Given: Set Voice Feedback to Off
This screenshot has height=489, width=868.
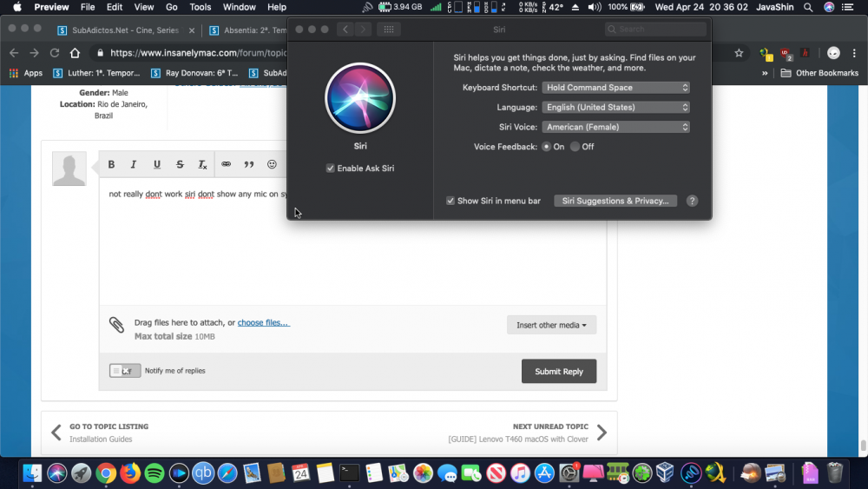Looking at the screenshot, I should pos(575,147).
